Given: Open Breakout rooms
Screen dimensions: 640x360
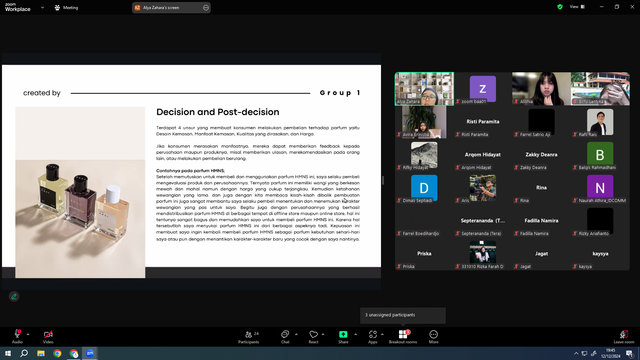Looking at the screenshot, I should pyautogui.click(x=403, y=337).
